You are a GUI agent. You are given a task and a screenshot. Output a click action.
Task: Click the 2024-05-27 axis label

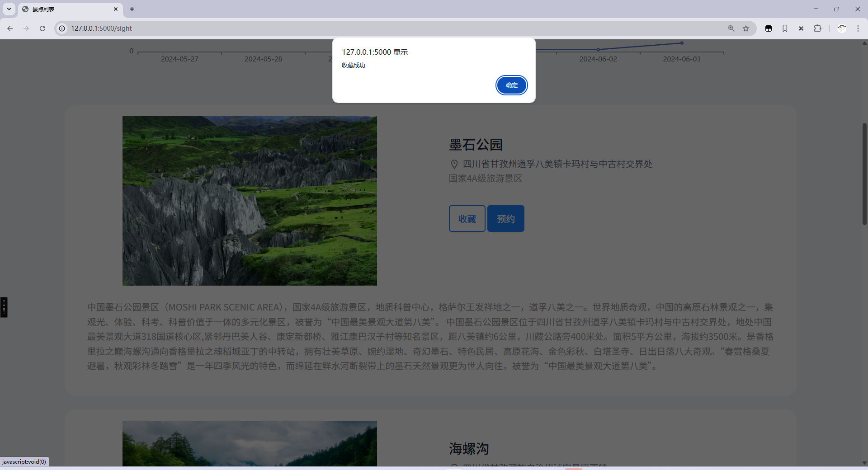(x=179, y=59)
